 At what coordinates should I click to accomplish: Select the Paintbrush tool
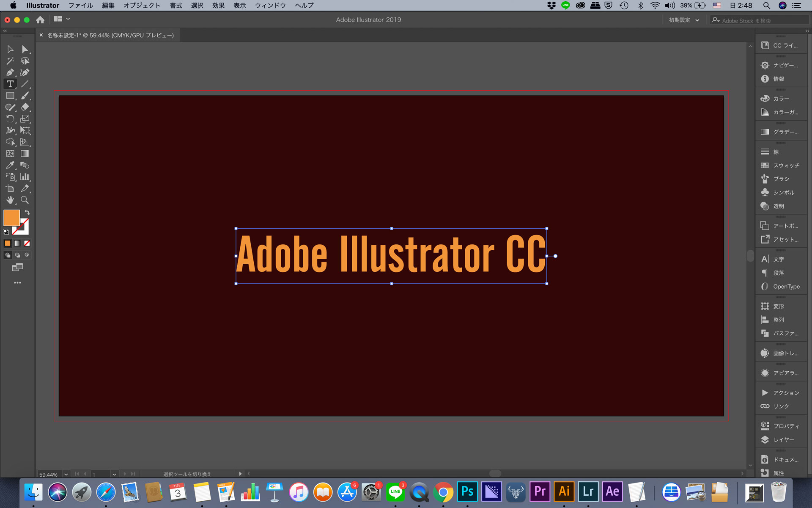point(25,96)
